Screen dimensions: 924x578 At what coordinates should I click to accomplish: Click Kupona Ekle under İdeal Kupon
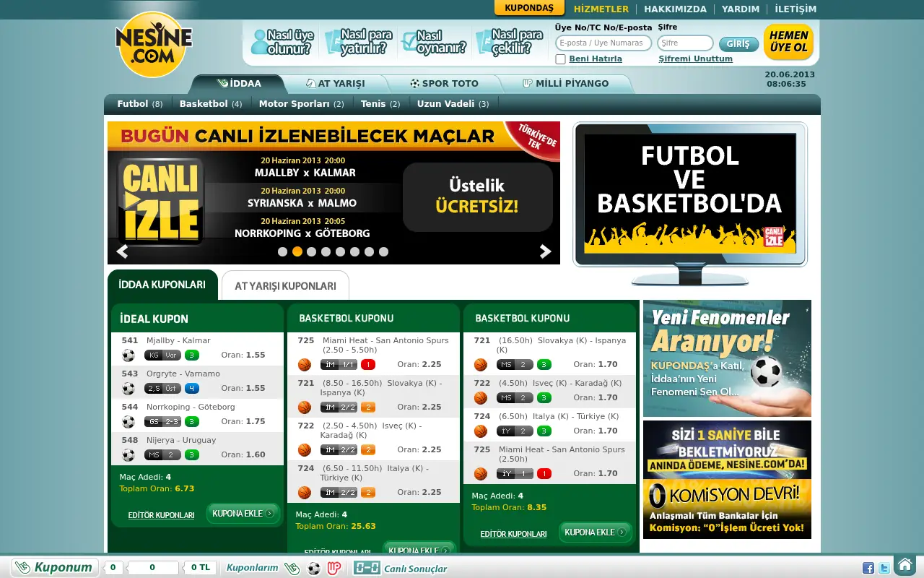pyautogui.click(x=243, y=514)
